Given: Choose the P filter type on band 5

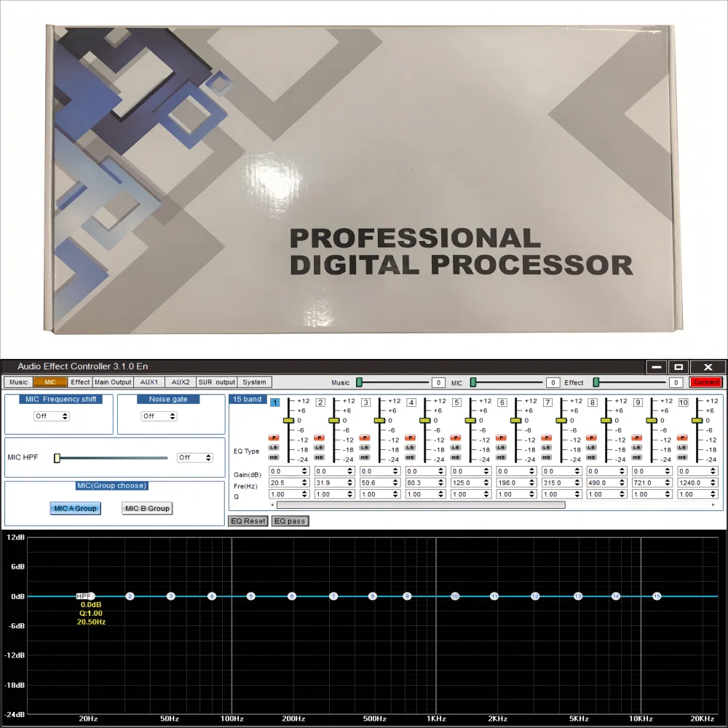Looking at the screenshot, I should coord(456,438).
